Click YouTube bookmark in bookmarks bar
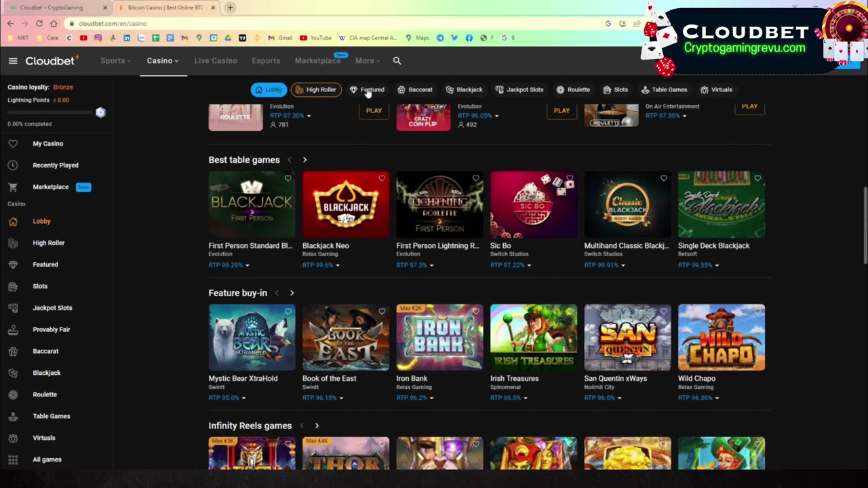The width and height of the screenshot is (868, 488). point(315,38)
